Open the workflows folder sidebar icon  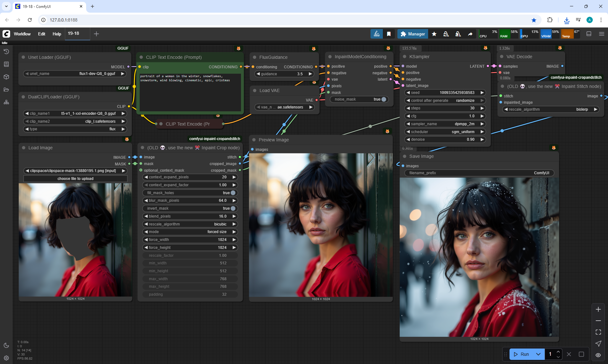tap(6, 89)
